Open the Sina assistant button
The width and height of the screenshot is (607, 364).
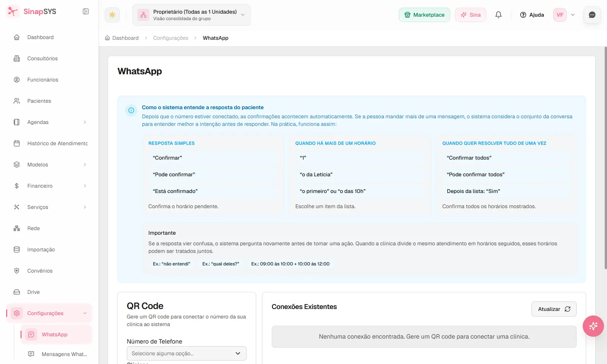(x=470, y=15)
